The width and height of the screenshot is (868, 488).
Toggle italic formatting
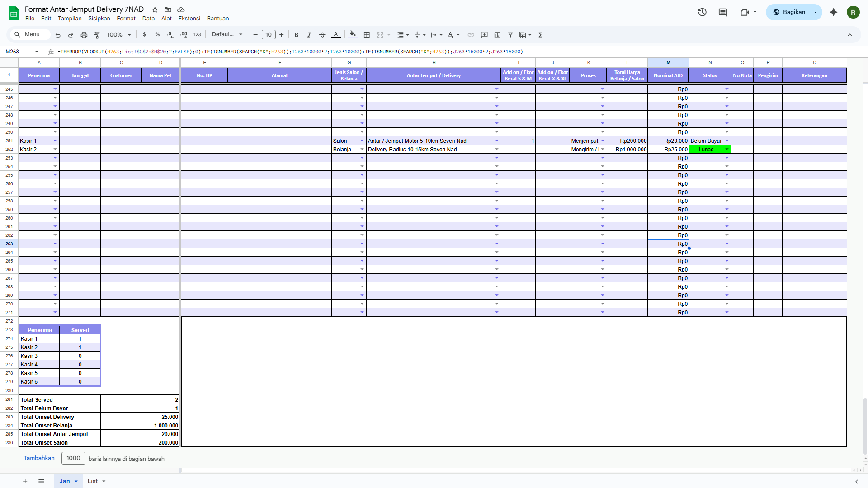pyautogui.click(x=309, y=35)
